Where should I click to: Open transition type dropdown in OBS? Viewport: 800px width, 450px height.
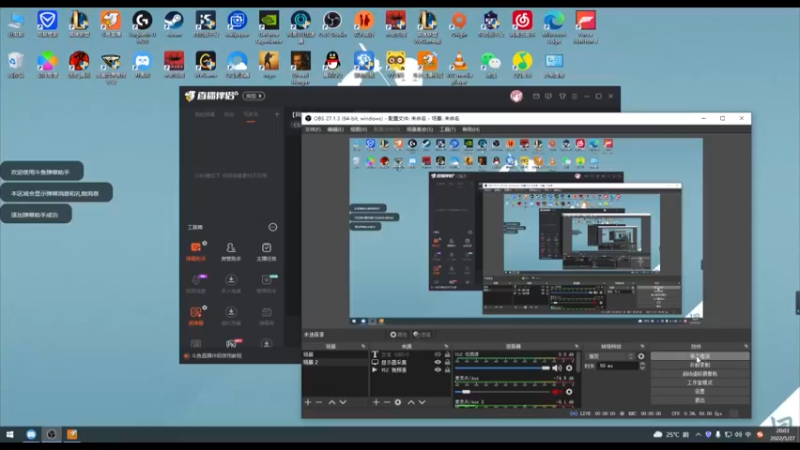click(x=611, y=356)
